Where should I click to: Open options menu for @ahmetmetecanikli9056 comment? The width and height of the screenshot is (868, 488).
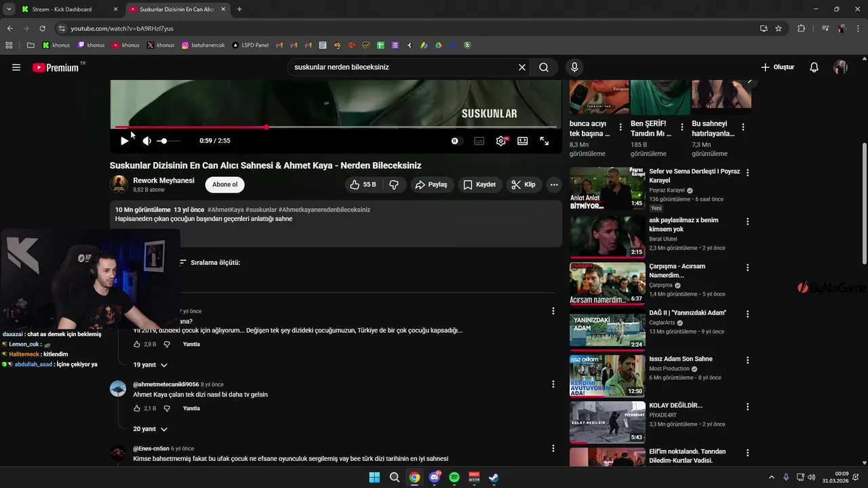tap(553, 384)
